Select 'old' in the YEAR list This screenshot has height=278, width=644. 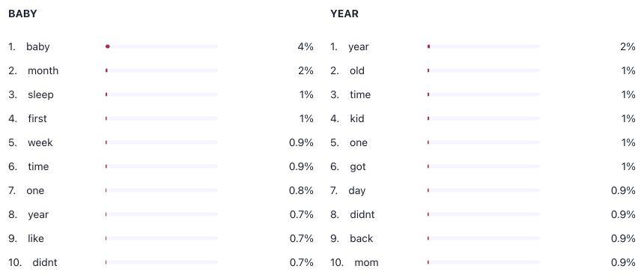tap(357, 70)
